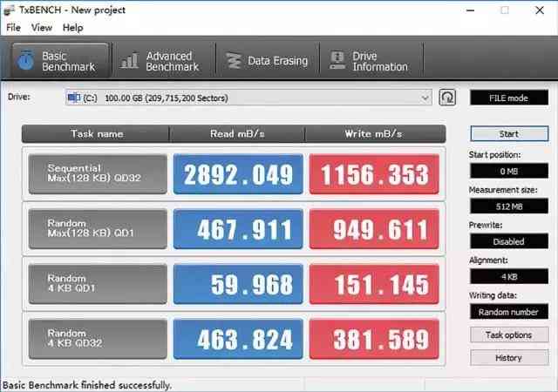Click the TxBENCH app icon in title bar
558x392 pixels.
tap(10, 10)
